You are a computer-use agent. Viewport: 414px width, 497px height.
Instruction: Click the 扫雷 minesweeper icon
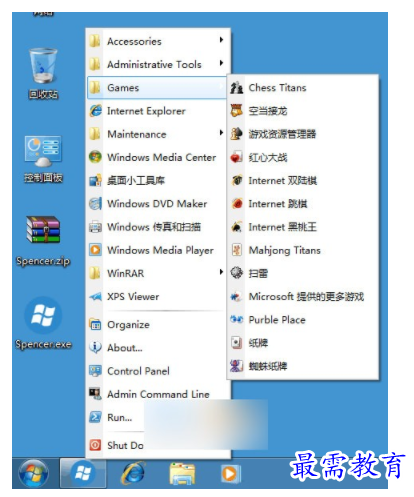[237, 273]
